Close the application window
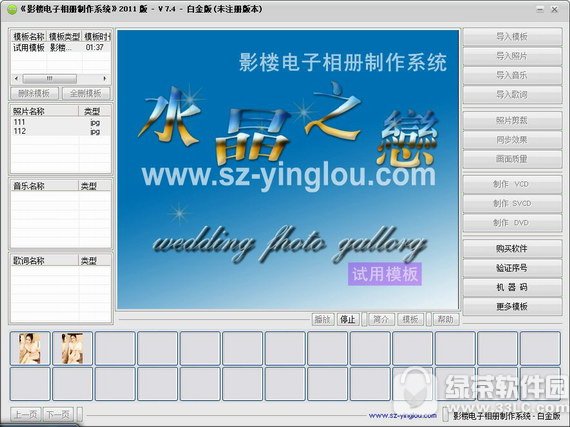Viewport: 570px width, 427px height. pyautogui.click(x=555, y=10)
